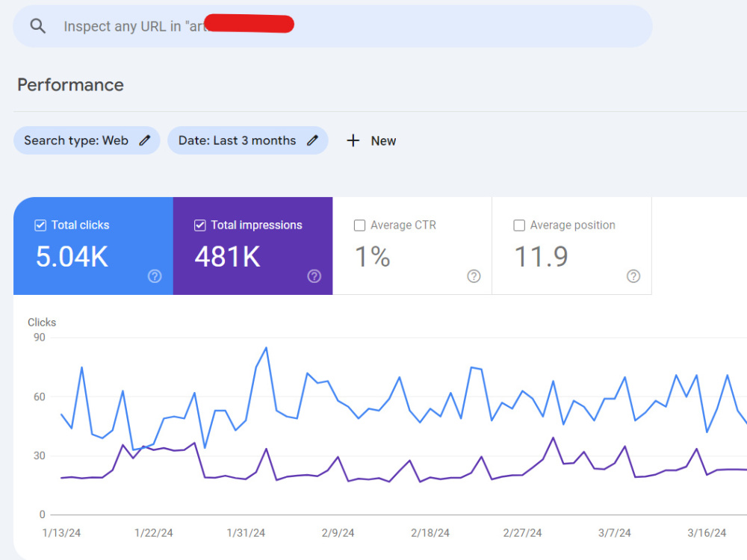This screenshot has width=747, height=560.
Task: Click the plus icon to add filter
Action: point(353,140)
